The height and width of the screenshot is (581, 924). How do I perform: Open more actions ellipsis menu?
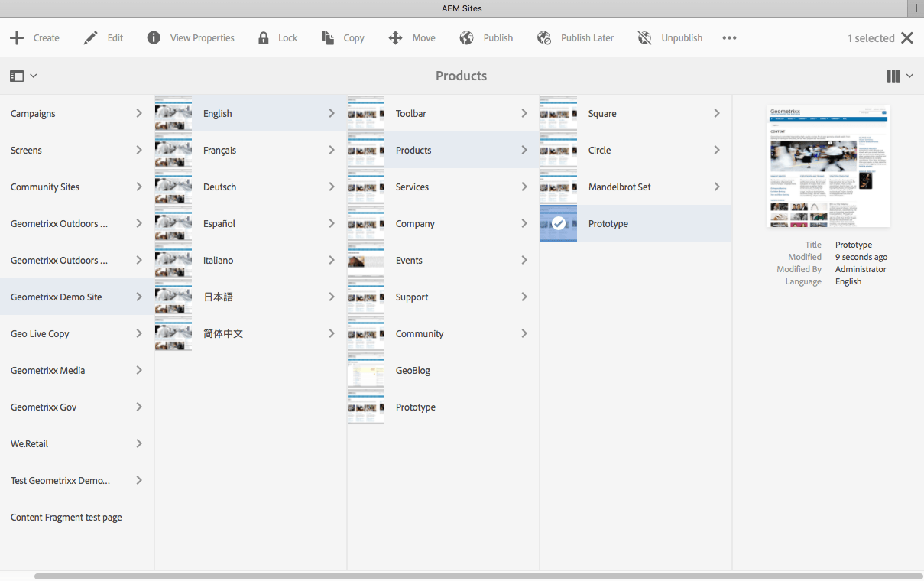coord(729,38)
